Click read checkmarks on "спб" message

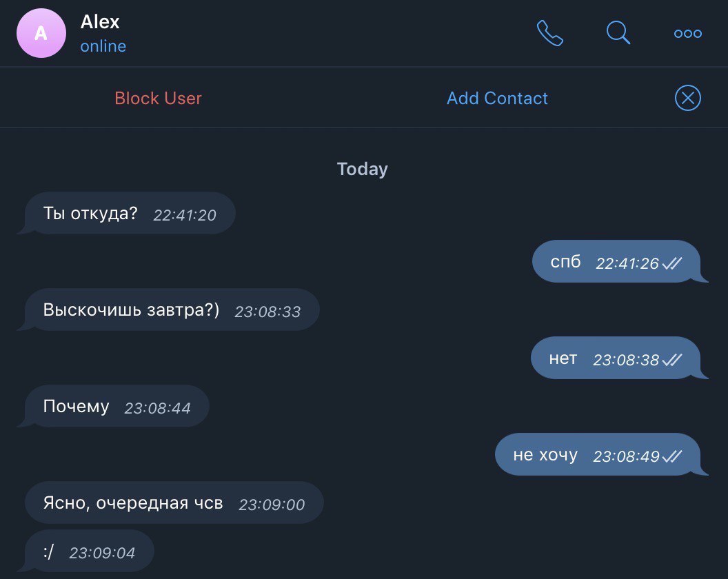click(671, 263)
